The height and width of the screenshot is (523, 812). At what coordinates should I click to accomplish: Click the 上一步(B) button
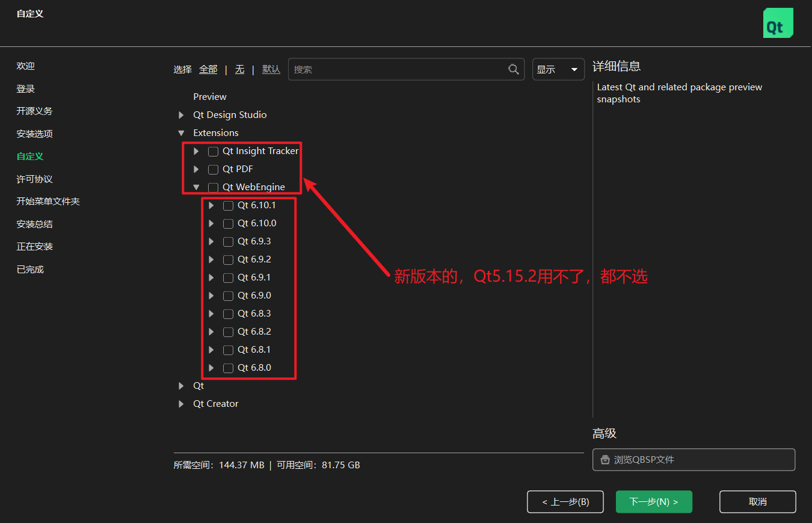point(565,502)
